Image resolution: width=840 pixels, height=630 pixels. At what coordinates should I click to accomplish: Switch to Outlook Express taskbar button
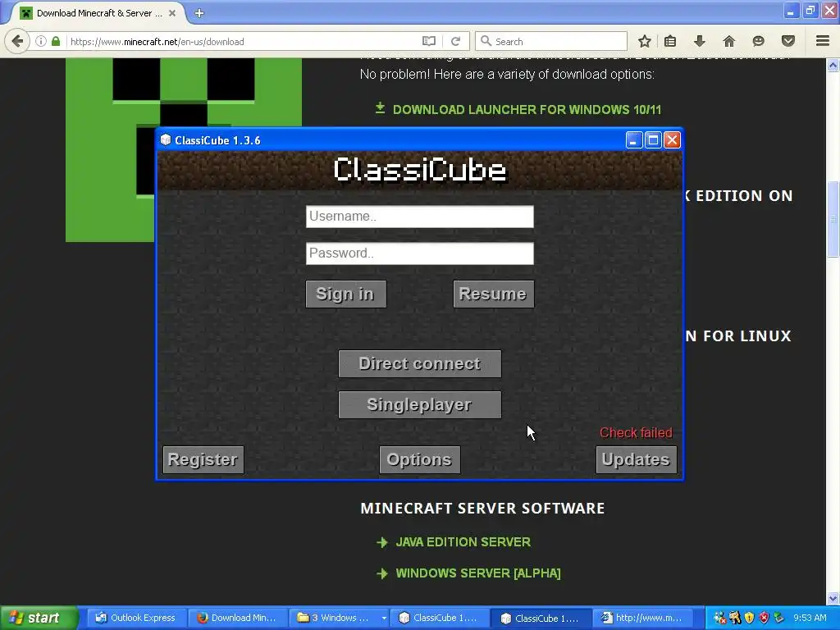[136, 618]
